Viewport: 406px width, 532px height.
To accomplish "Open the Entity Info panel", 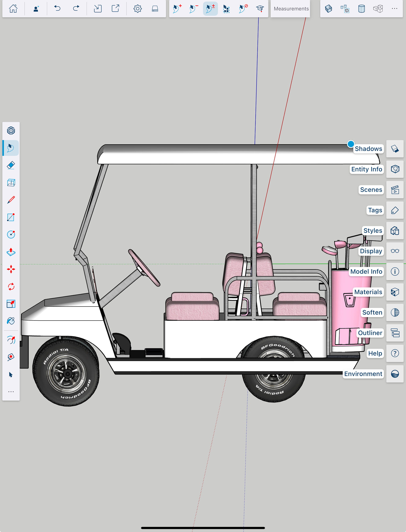I will tap(395, 169).
